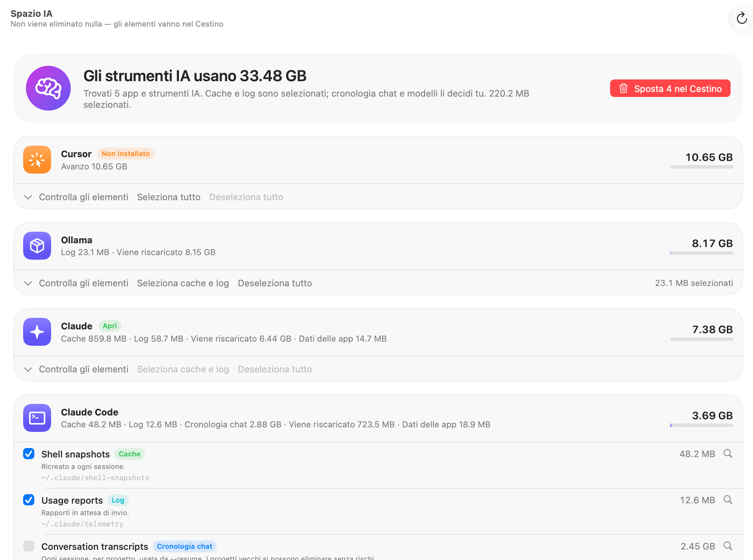Click the Spazio IA title
This screenshot has width=753, height=560.
point(32,14)
